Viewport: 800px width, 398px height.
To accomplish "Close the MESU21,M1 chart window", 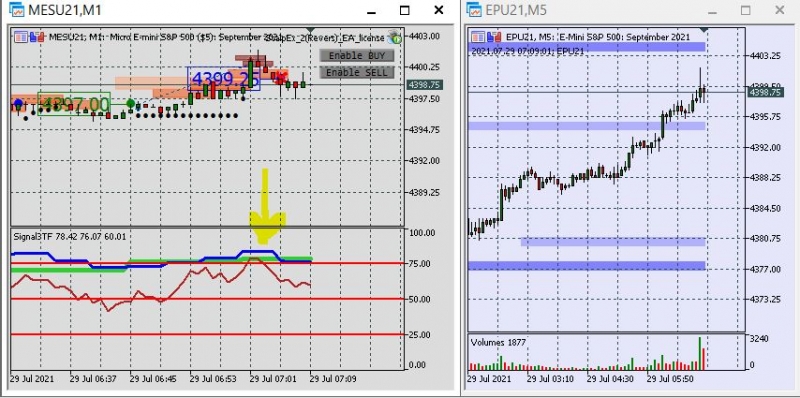I will (x=438, y=10).
